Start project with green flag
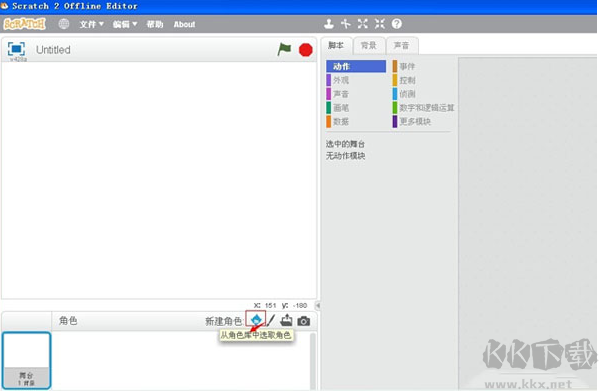The width and height of the screenshot is (599, 391). (284, 49)
